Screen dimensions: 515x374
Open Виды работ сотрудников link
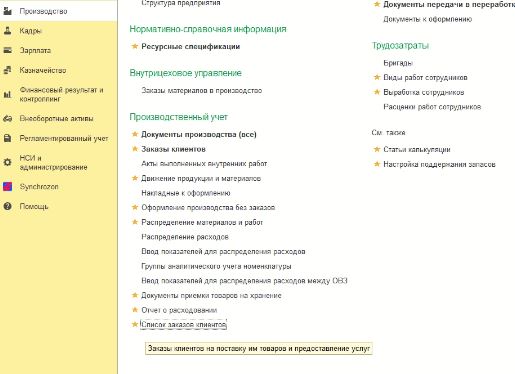[x=425, y=78]
